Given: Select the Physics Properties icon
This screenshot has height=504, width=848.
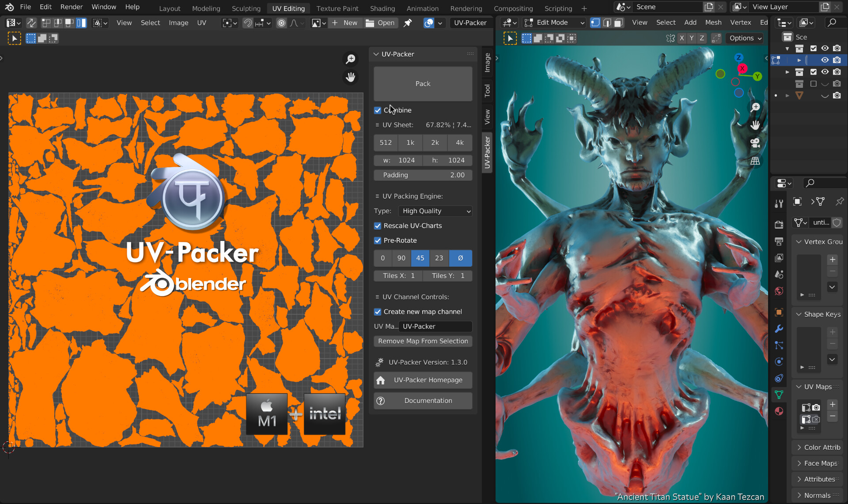Looking at the screenshot, I should pos(779,361).
